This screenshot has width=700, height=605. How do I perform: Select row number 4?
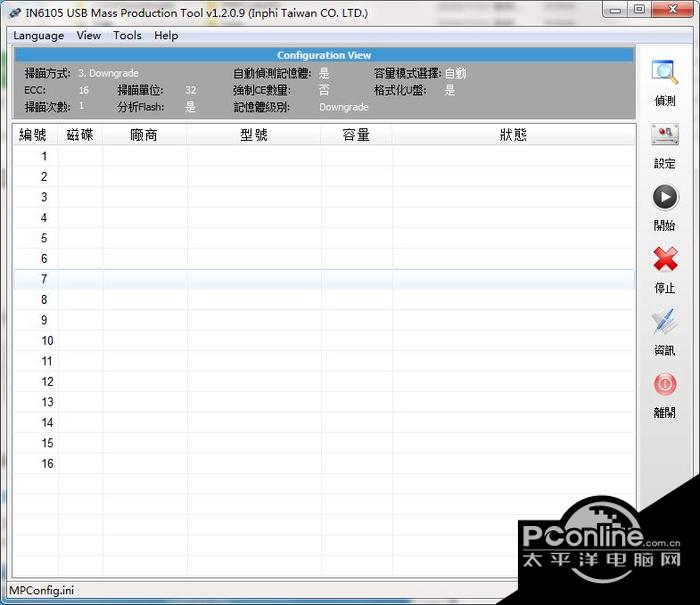click(x=324, y=218)
